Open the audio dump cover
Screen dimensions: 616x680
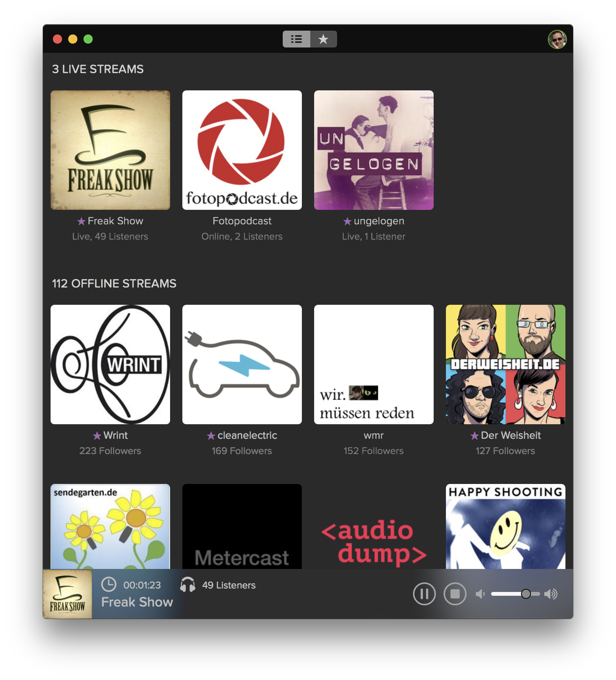coord(374,526)
